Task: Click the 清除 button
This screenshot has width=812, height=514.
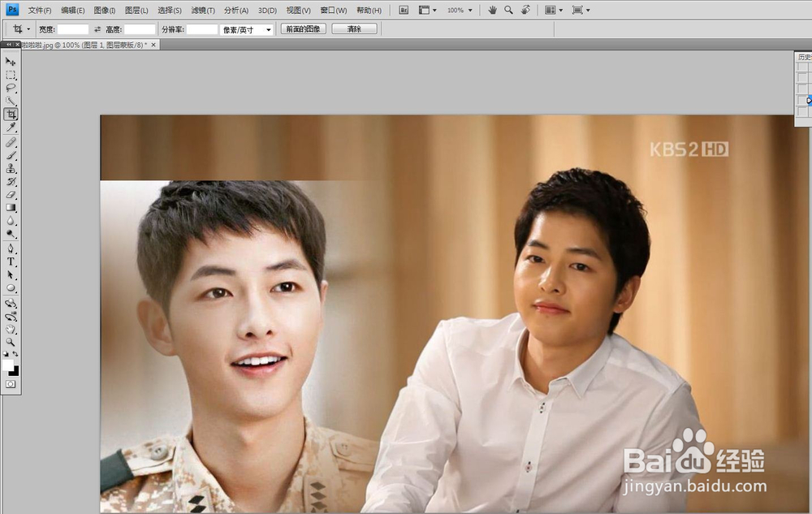Action: (x=354, y=29)
